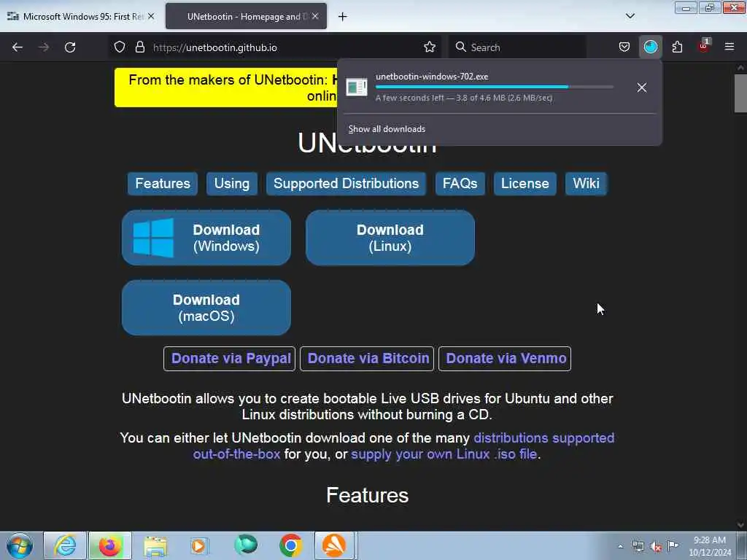Switch to Microsoft Windows 95 tab
747x560 pixels.
tap(82, 17)
